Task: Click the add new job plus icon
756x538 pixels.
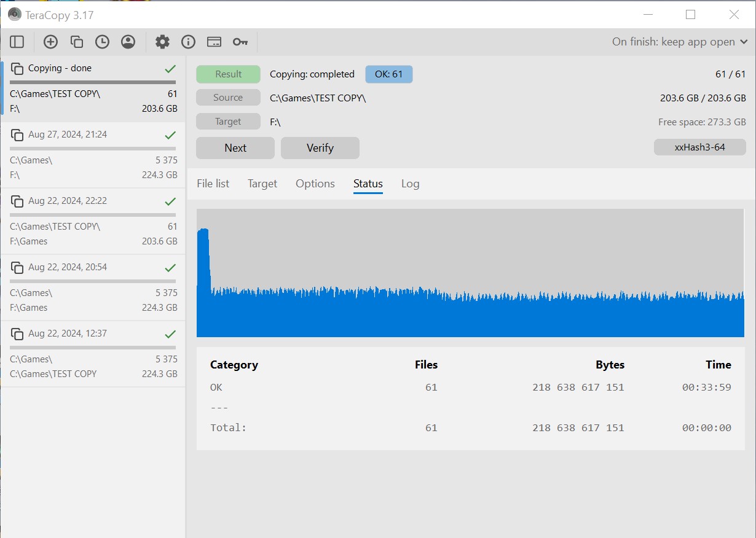Action: pos(50,42)
